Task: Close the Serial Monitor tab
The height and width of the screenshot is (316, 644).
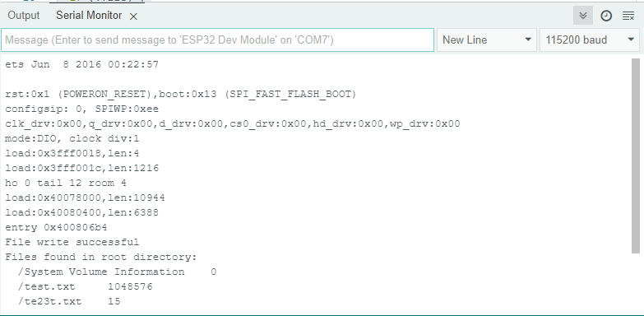Action: point(133,16)
